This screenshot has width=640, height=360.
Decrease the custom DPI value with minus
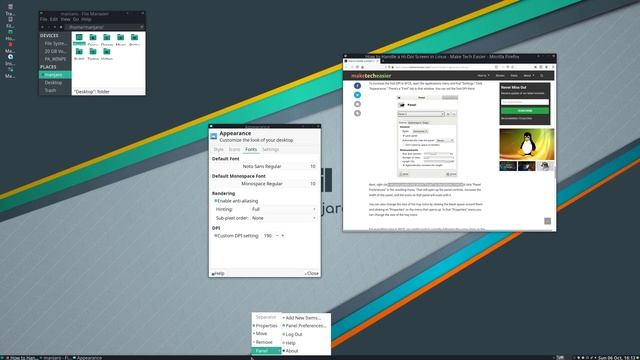277,236
